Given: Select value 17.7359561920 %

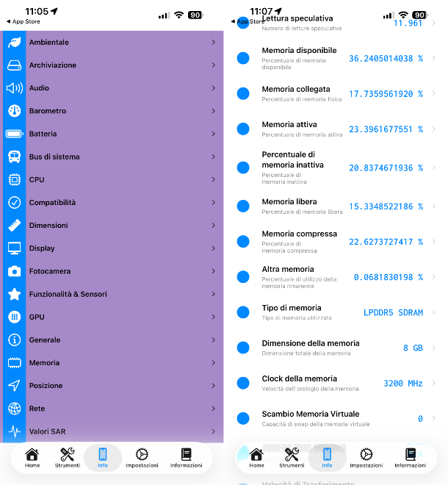Looking at the screenshot, I should point(386,94).
